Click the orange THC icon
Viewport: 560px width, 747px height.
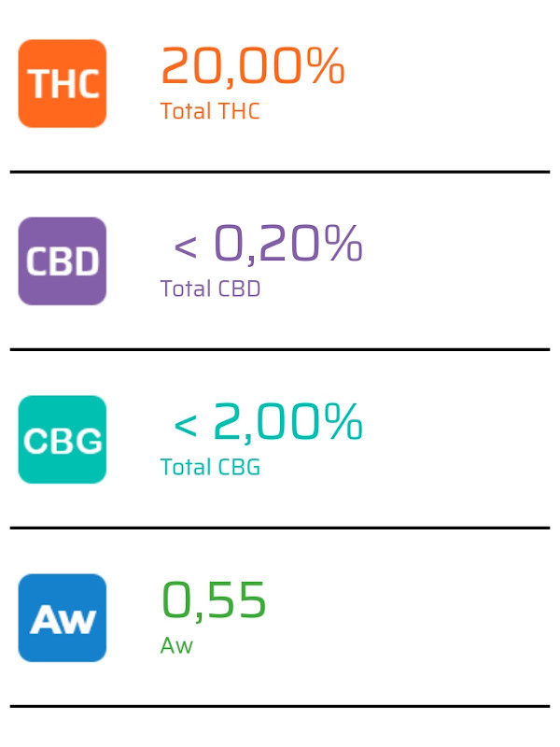tap(63, 83)
